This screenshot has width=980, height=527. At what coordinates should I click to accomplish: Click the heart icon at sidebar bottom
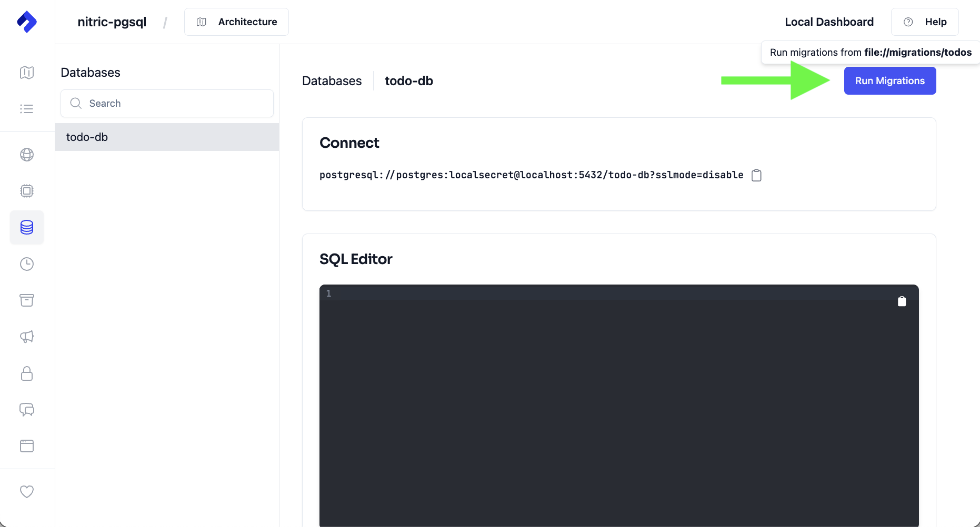[27, 491]
